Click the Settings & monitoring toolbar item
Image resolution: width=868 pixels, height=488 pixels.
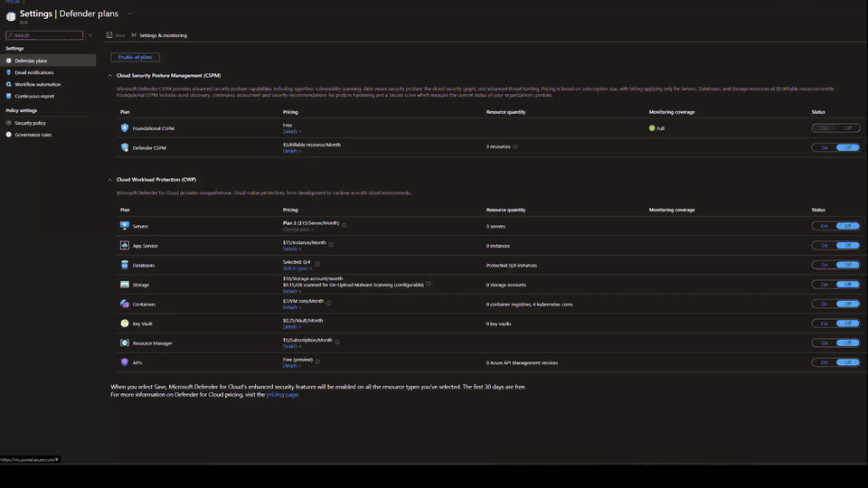[x=159, y=35]
